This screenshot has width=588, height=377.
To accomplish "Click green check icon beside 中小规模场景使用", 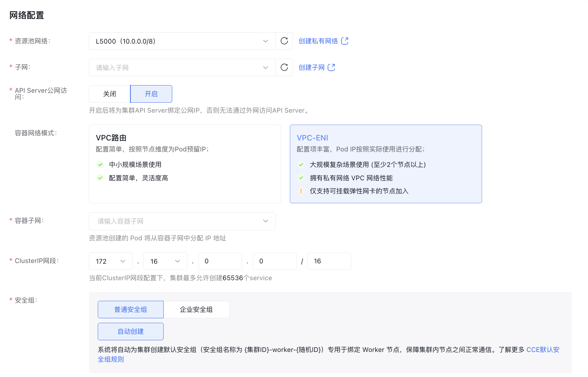I will click(x=100, y=164).
